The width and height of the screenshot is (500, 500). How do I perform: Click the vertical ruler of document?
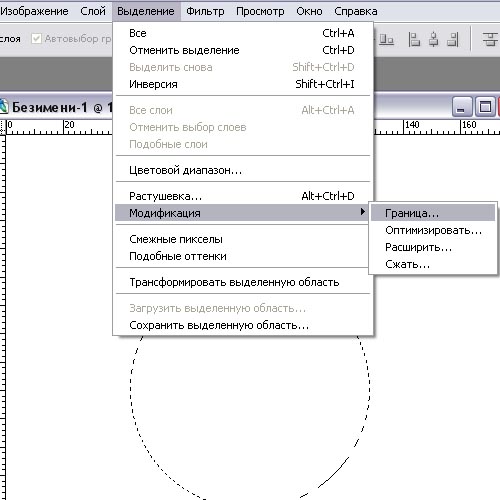pyautogui.click(x=3, y=317)
